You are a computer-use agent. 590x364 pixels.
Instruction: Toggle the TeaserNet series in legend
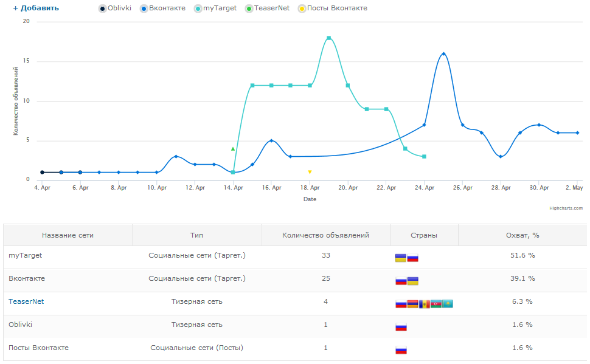pos(267,9)
